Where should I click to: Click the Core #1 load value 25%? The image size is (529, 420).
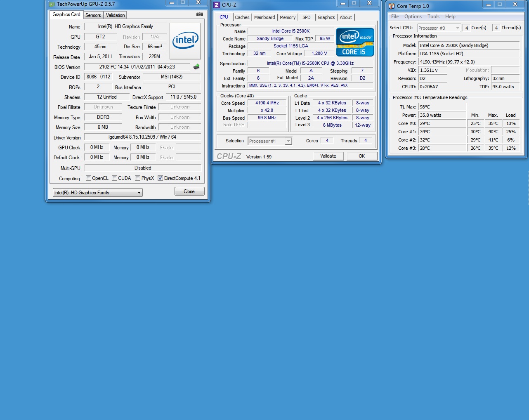(511, 132)
